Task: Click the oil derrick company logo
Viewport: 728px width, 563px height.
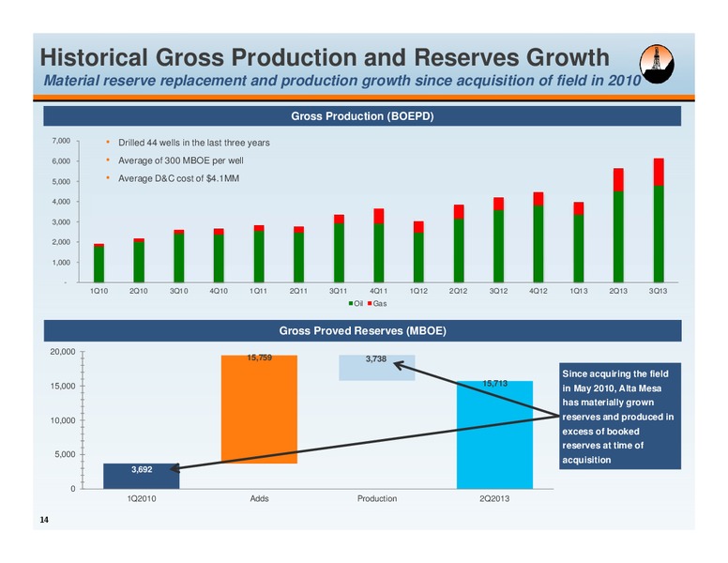Action: coord(657,64)
